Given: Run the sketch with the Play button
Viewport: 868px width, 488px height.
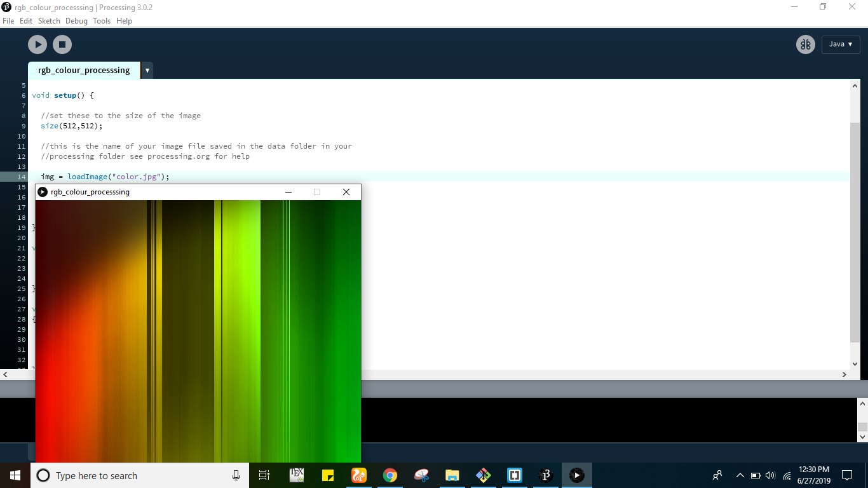Looking at the screenshot, I should pos(37,44).
